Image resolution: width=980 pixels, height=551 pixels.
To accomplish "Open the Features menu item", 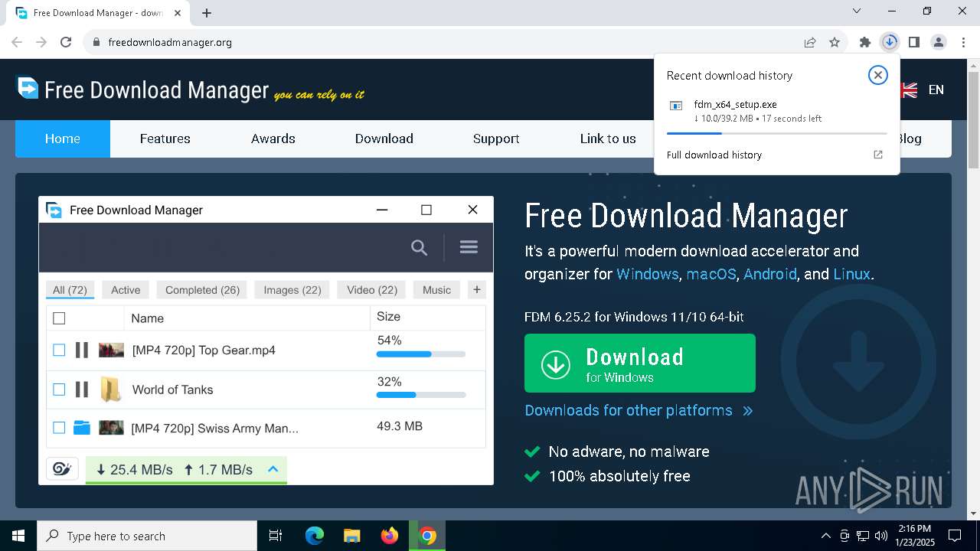I will click(x=165, y=139).
